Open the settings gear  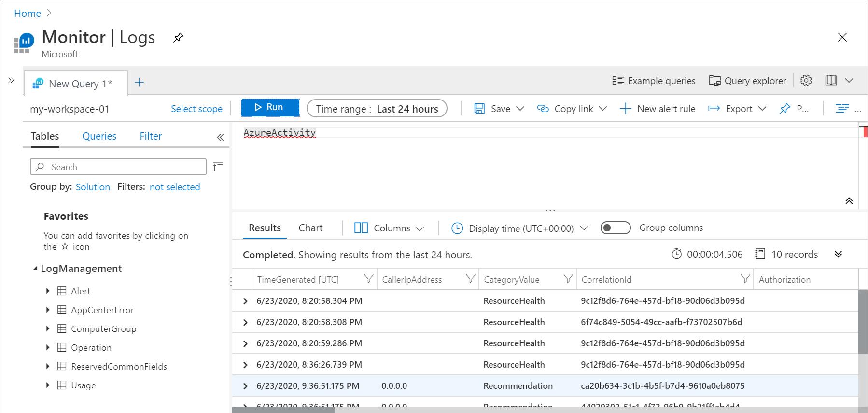[x=806, y=81]
